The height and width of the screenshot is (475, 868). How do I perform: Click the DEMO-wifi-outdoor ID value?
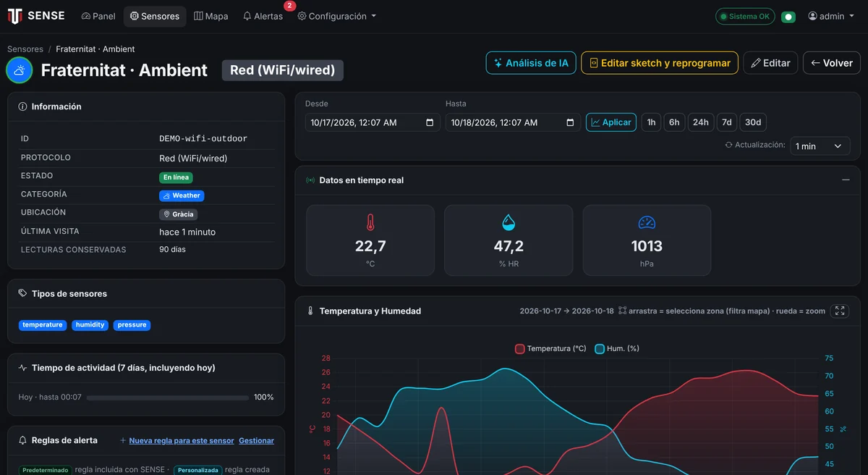coord(203,138)
